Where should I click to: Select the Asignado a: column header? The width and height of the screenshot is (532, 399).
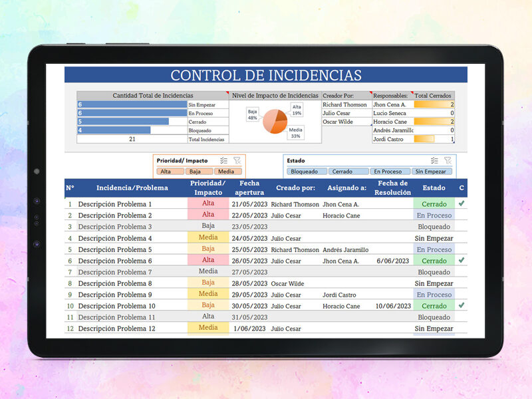click(346, 188)
